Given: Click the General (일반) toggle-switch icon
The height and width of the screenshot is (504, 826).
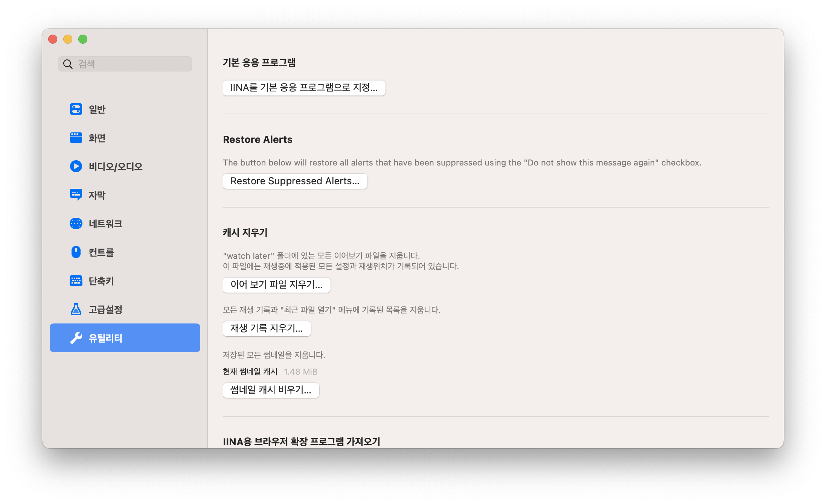Looking at the screenshot, I should 76,109.
